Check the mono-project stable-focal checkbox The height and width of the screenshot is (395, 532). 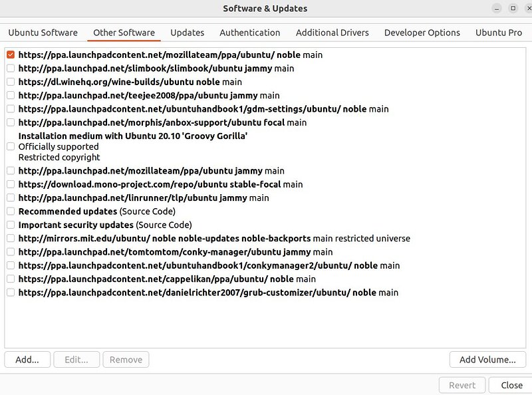[x=11, y=184]
